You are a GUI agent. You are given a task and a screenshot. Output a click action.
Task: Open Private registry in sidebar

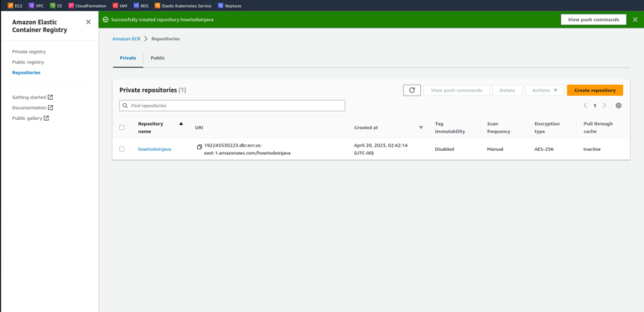[29, 52]
